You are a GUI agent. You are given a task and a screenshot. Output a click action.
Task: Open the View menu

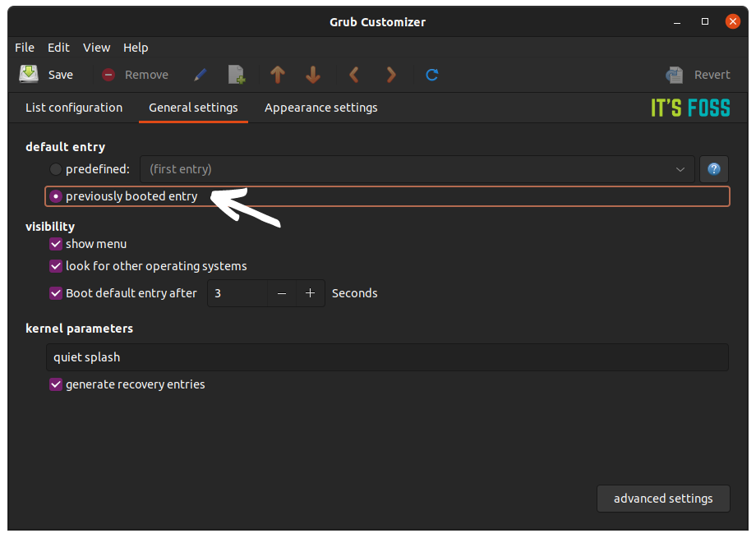(96, 48)
